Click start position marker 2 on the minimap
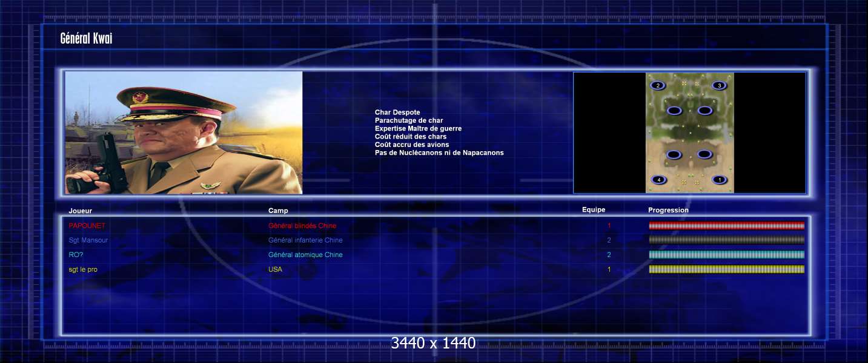This screenshot has width=868, height=363. [x=658, y=86]
